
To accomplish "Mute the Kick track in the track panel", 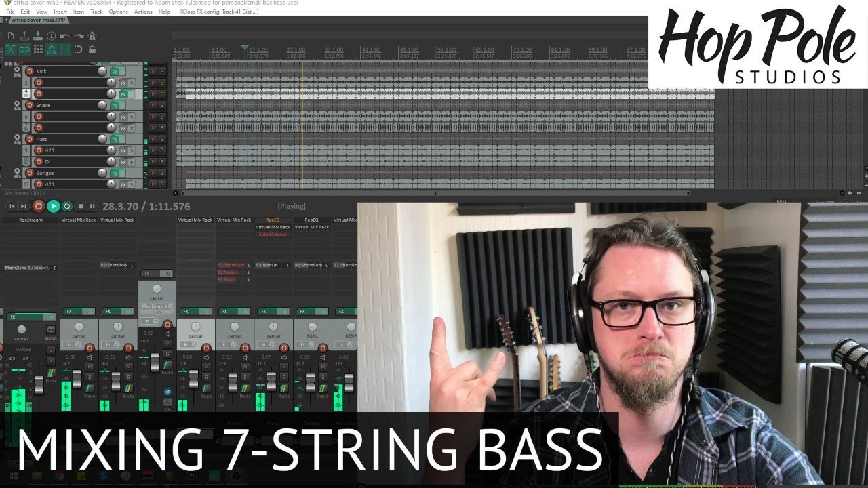I will 153,71.
